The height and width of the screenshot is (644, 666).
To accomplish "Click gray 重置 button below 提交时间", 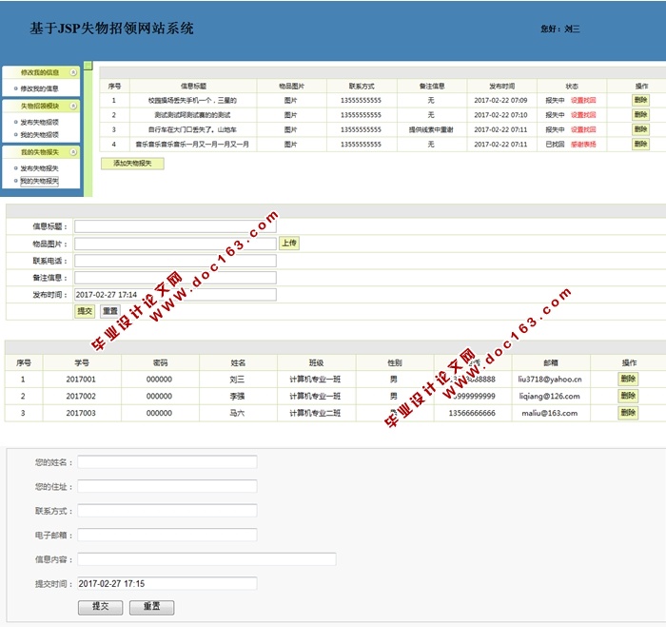I will (x=151, y=608).
